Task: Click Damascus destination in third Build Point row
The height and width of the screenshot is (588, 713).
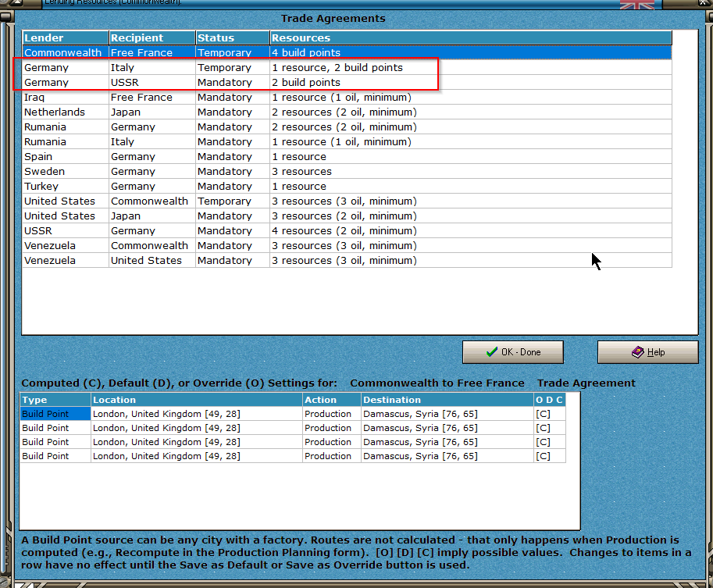Action: (447, 442)
